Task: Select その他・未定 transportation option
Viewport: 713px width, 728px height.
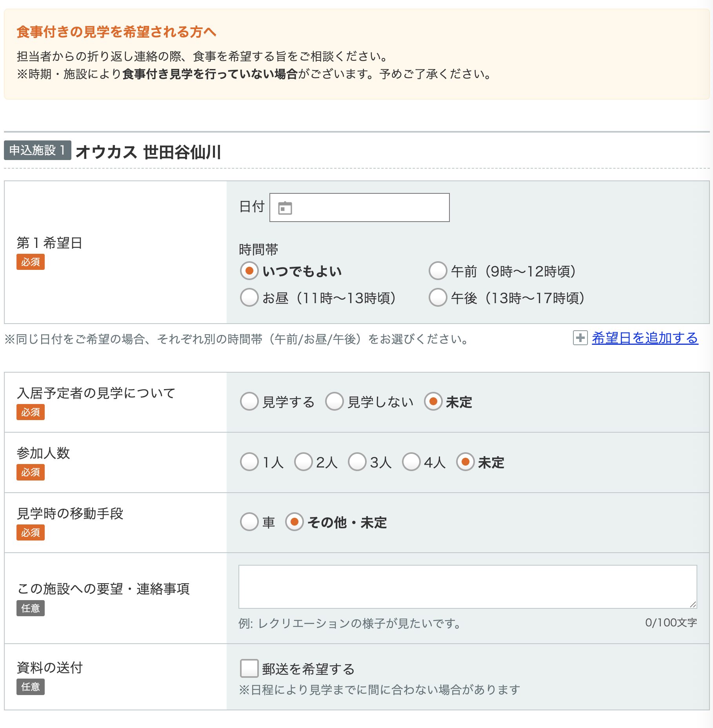Action: point(294,522)
